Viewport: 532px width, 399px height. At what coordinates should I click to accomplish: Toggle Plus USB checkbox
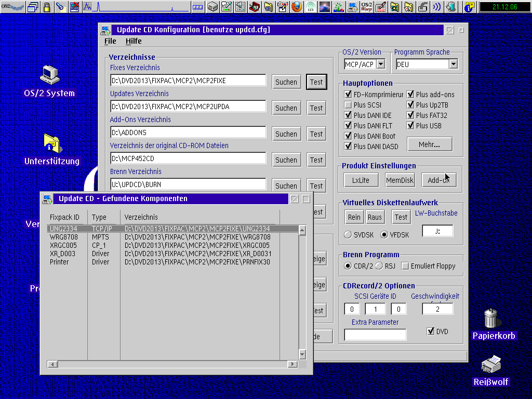410,126
